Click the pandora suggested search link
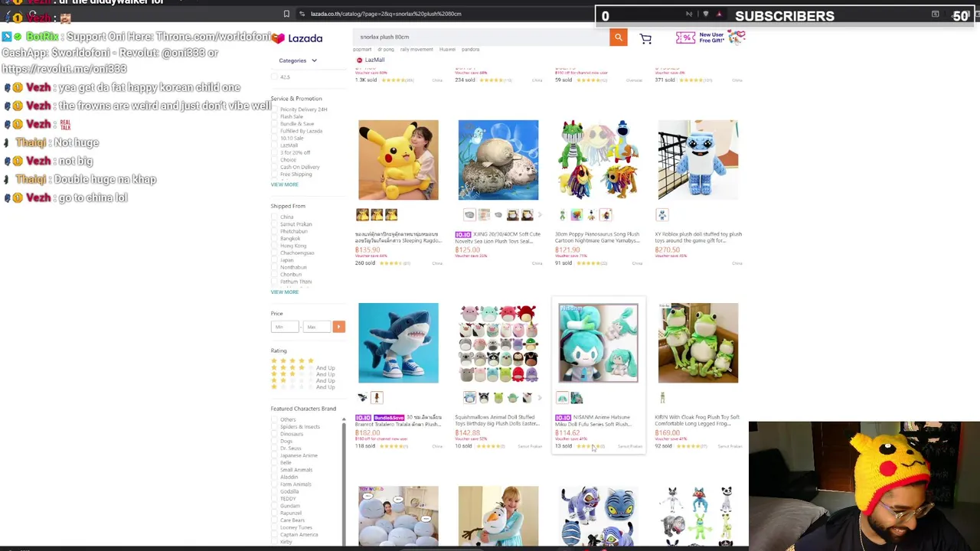The image size is (980, 551). [x=471, y=50]
